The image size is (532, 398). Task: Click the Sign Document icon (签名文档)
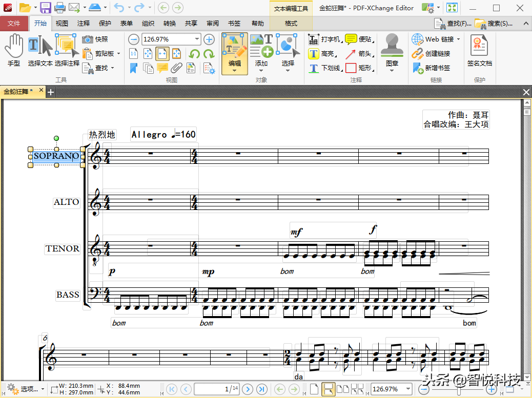pyautogui.click(x=479, y=50)
